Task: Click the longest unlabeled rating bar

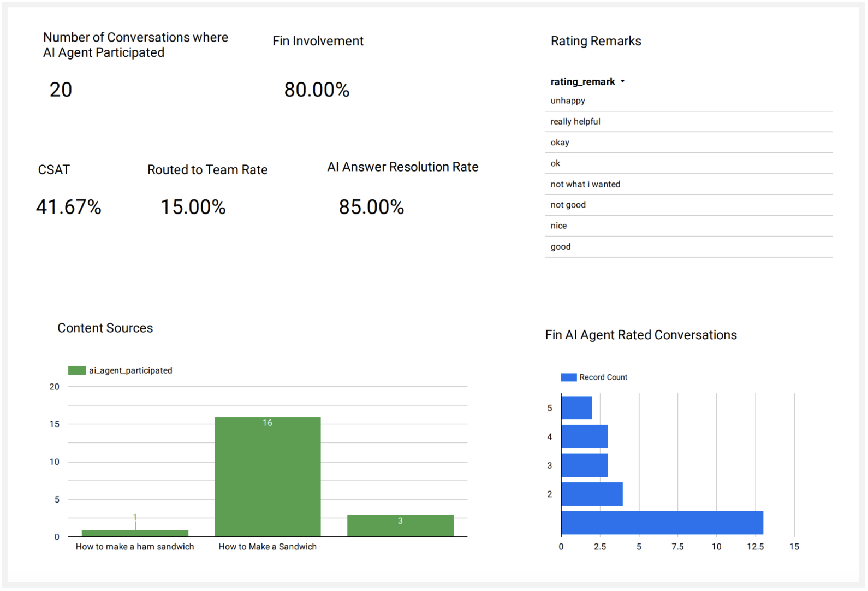Action: click(x=662, y=523)
